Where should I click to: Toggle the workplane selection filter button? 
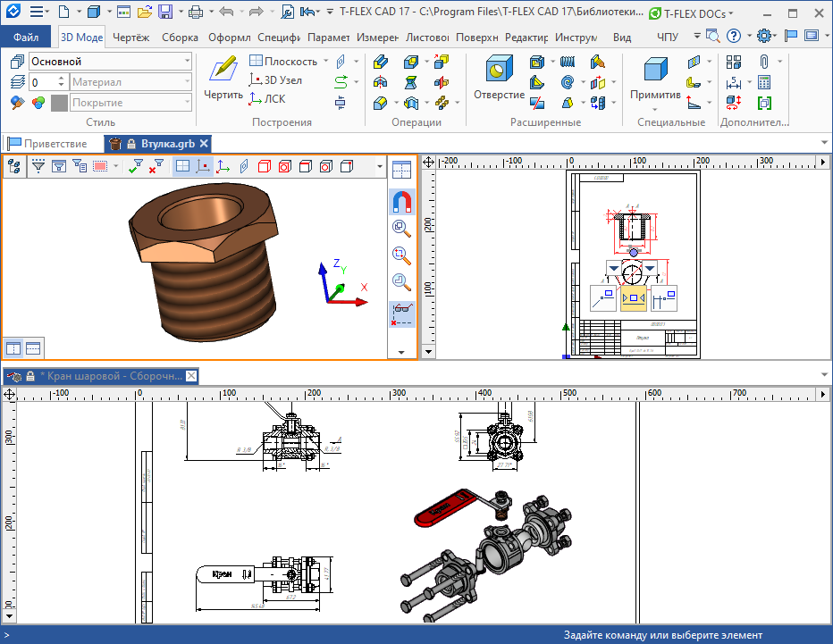pyautogui.click(x=181, y=166)
